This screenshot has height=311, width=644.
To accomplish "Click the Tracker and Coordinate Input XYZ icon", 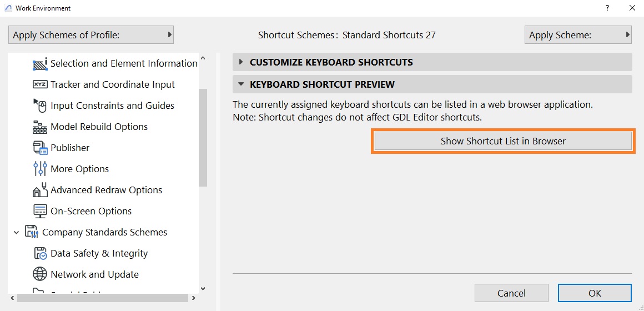I will point(40,84).
